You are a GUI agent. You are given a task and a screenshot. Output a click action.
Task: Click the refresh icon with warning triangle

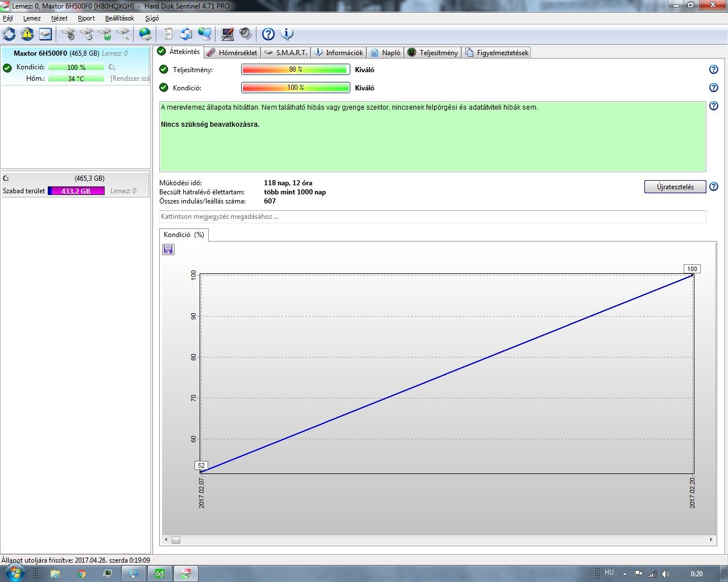coord(27,34)
